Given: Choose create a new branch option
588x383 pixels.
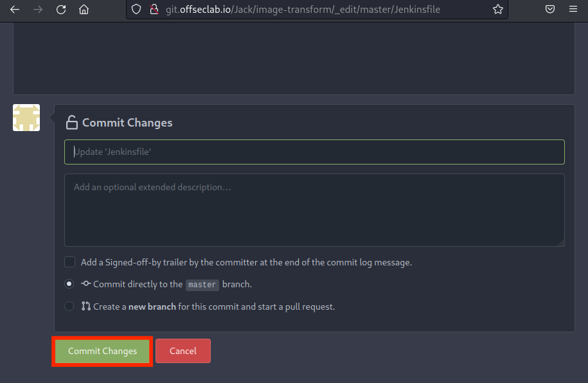Looking at the screenshot, I should pyautogui.click(x=69, y=307).
